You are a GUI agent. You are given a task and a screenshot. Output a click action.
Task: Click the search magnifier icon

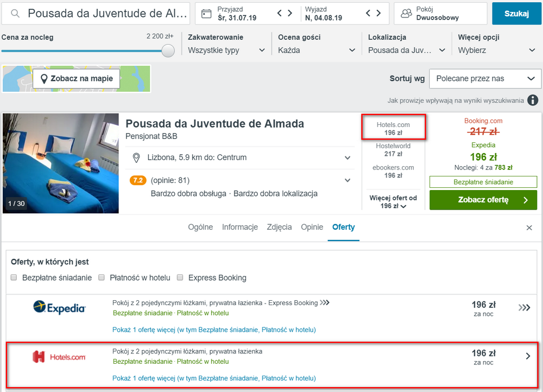[15, 14]
